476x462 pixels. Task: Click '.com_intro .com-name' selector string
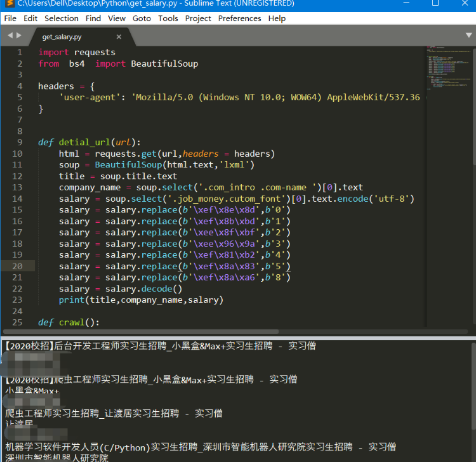point(258,188)
